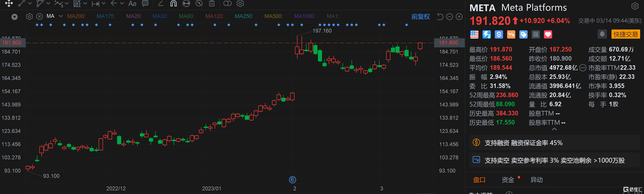Open quote panel settings gear top right
Viewport: 644px width, 194px height.
635,6
